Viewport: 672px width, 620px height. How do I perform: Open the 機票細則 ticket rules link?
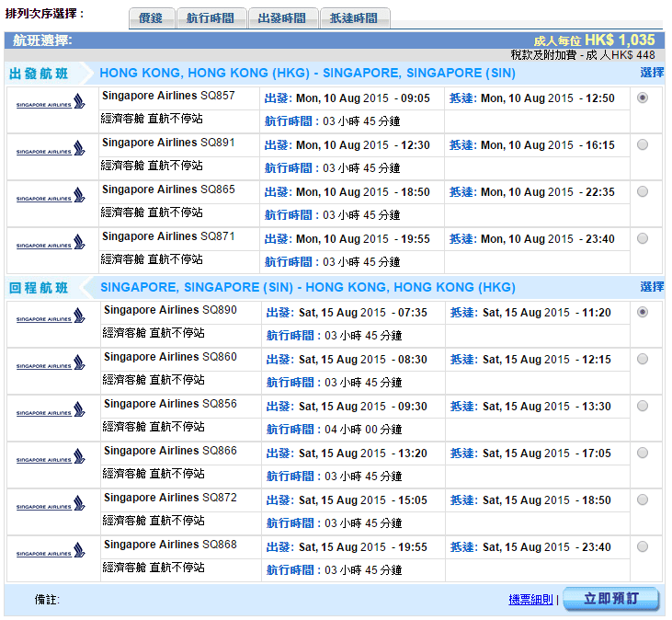click(530, 600)
